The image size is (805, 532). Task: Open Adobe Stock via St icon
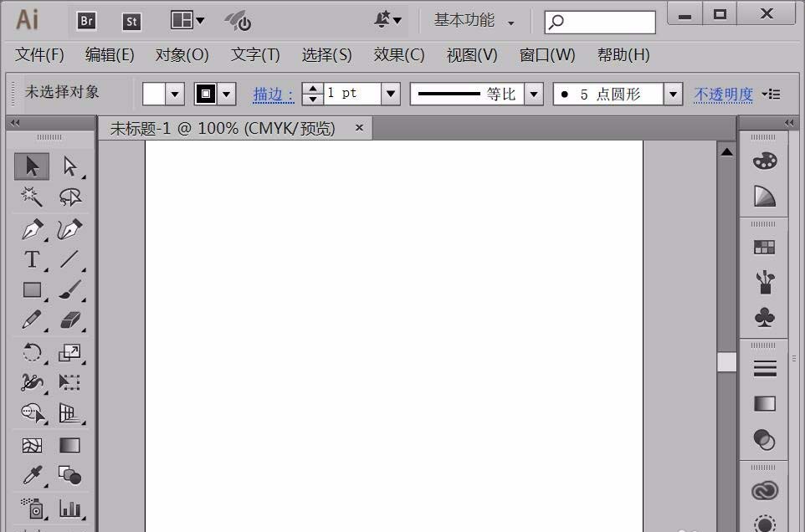click(x=131, y=21)
